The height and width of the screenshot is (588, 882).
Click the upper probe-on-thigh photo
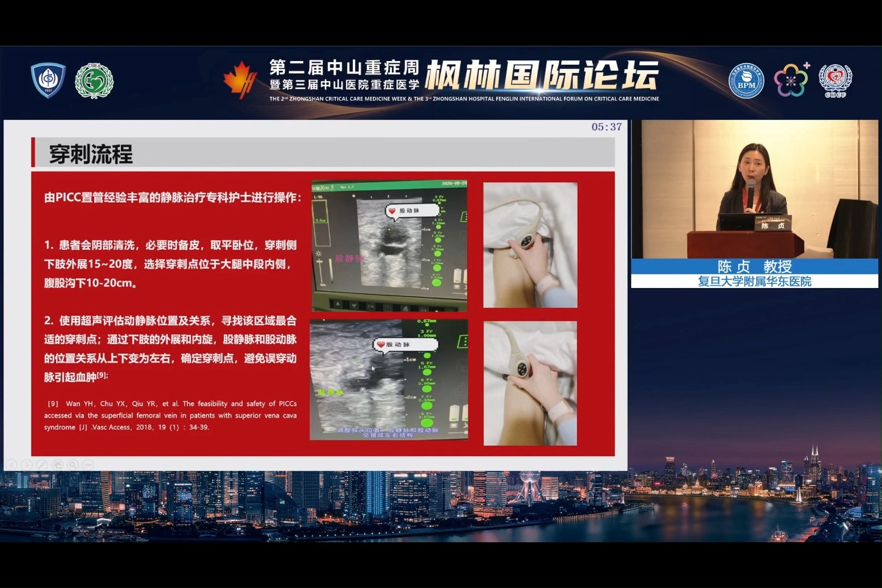point(530,245)
